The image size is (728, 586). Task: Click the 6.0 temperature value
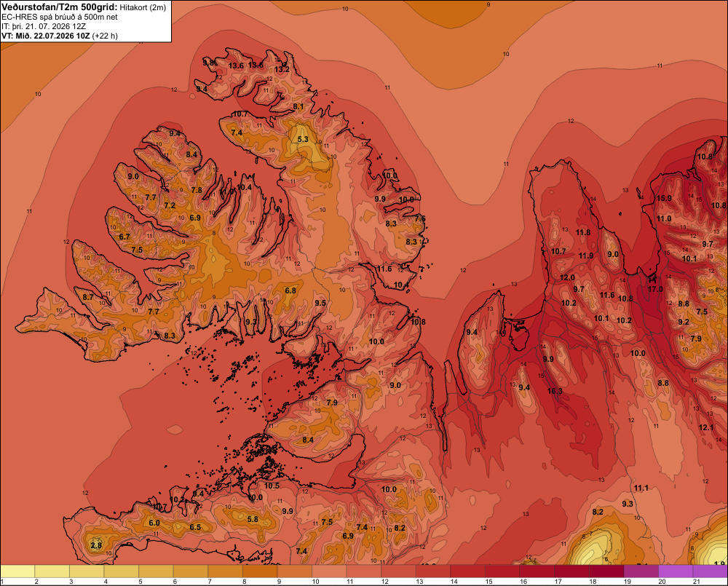coord(154,523)
